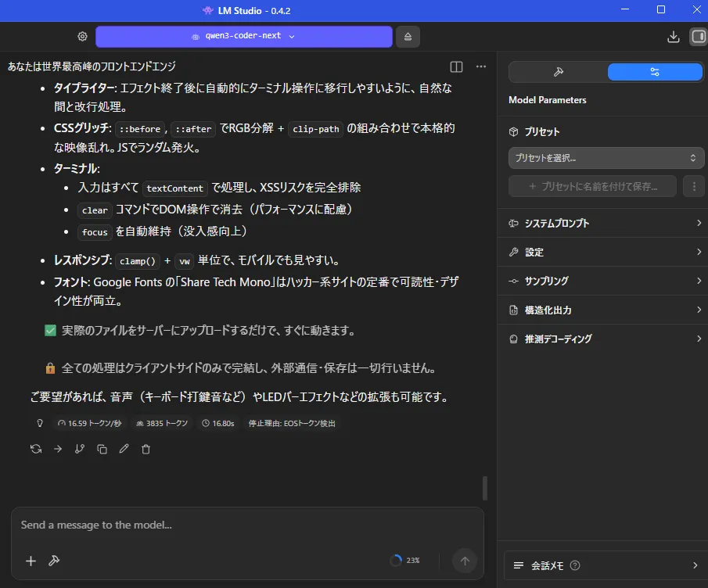Delete the message using the trash icon

point(146,449)
